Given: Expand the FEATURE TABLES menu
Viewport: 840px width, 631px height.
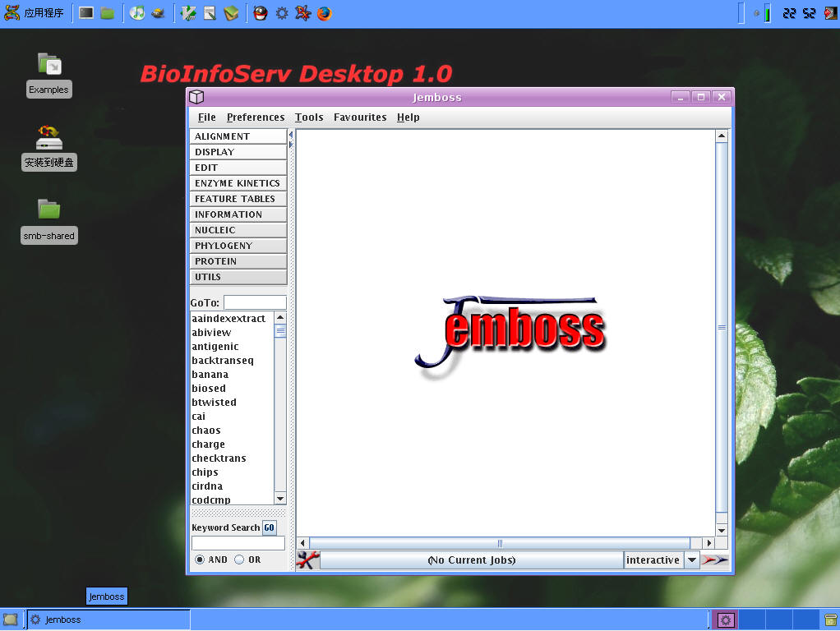Looking at the screenshot, I should point(238,198).
